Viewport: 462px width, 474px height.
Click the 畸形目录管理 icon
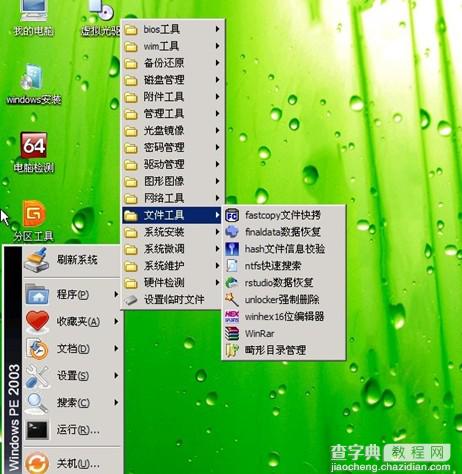tap(232, 350)
